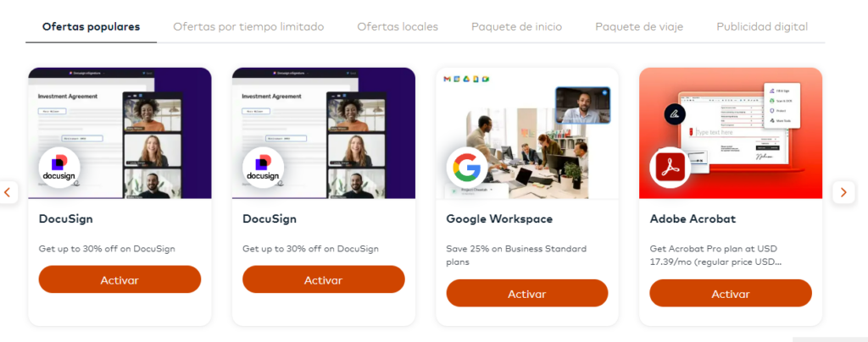Open the Ofertas locales tab
The width and height of the screenshot is (868, 342).
click(398, 26)
